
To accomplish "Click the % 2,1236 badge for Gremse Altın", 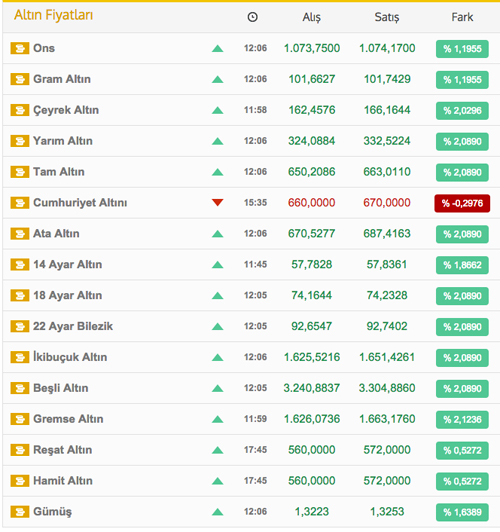I will [462, 420].
